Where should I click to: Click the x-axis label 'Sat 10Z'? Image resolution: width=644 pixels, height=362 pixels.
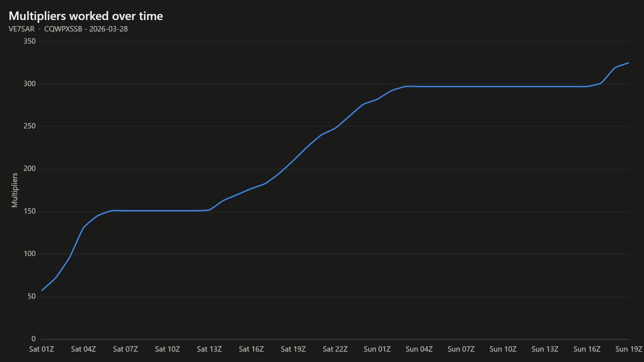[x=167, y=349]
